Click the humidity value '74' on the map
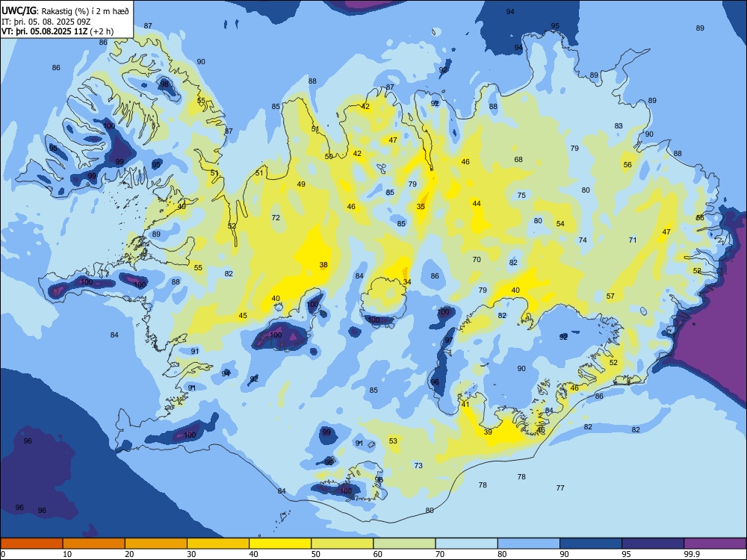 [x=583, y=240]
